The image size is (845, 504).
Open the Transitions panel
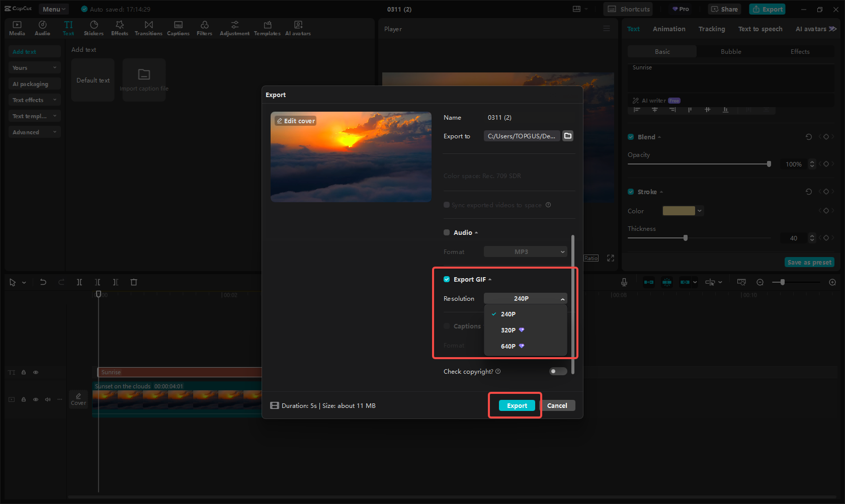pyautogui.click(x=148, y=28)
